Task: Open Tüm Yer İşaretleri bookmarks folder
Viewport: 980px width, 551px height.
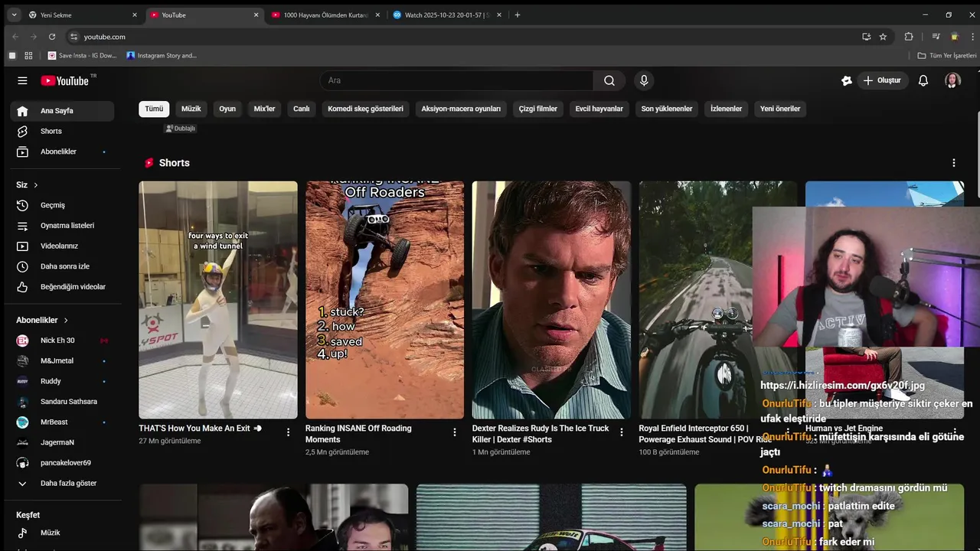Action: coord(947,56)
